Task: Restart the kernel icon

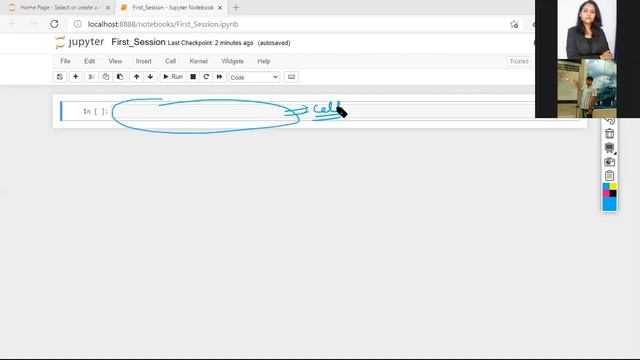Action: (x=206, y=77)
